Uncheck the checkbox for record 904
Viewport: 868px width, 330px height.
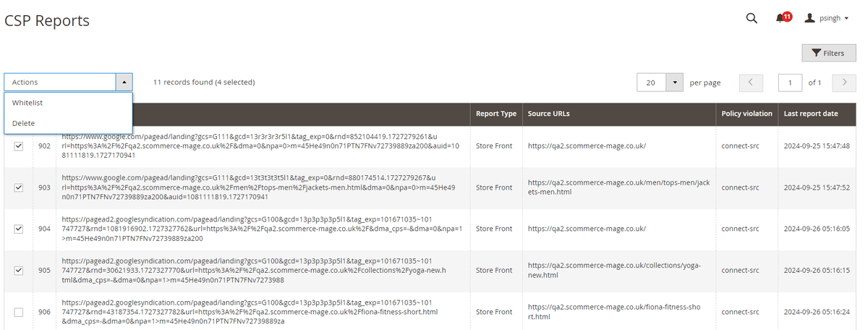(19, 229)
